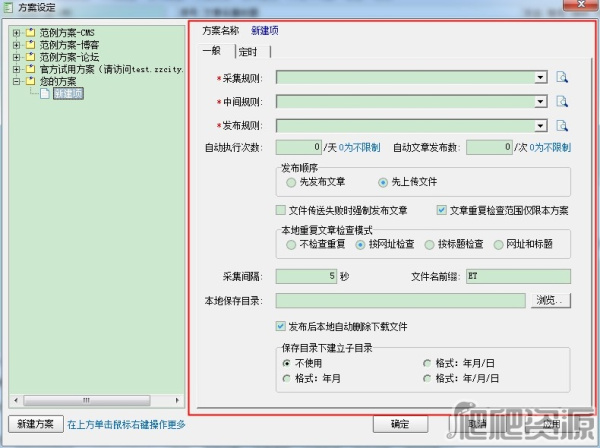The height and width of the screenshot is (448, 600).
Task: Click the folder icon of 范例方案-博客
Action: pyautogui.click(x=30, y=45)
